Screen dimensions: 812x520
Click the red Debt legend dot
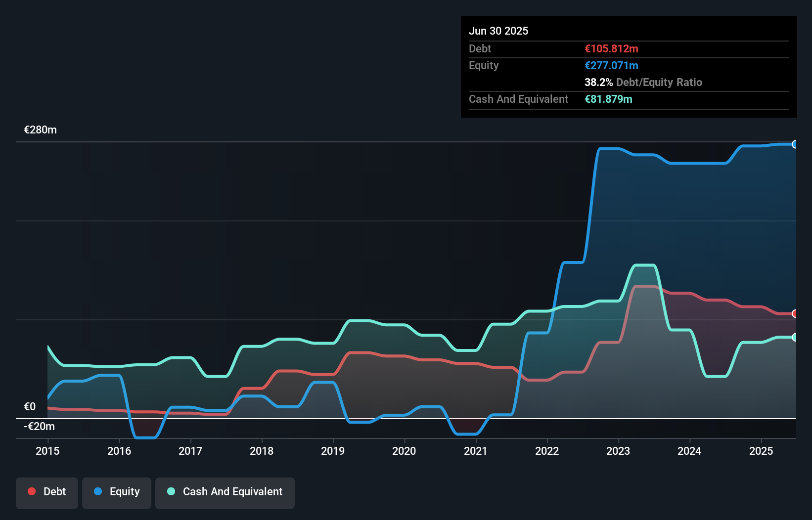(32, 491)
